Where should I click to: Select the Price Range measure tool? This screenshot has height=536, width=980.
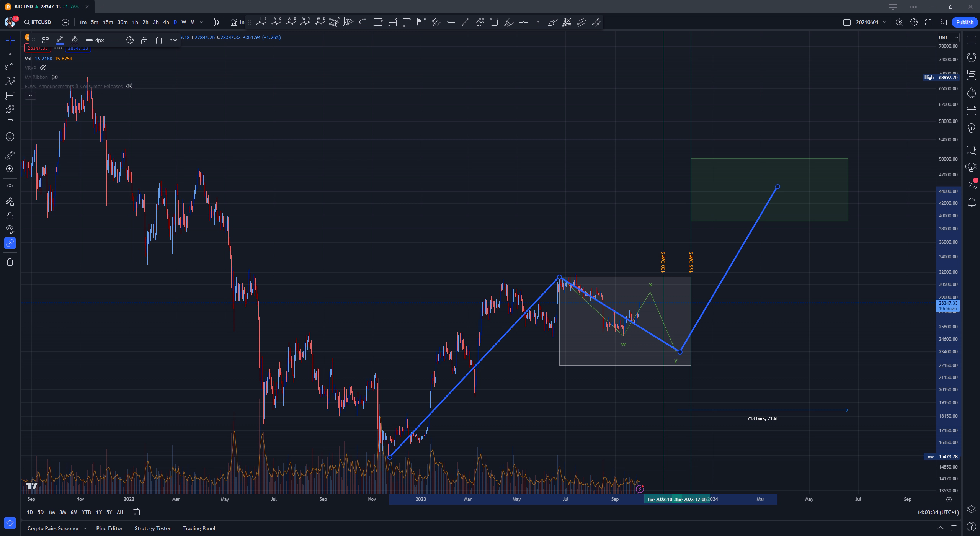tap(407, 22)
